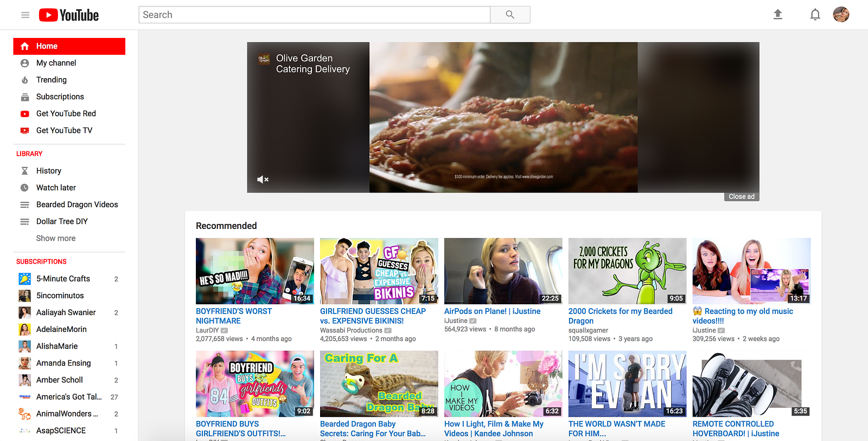
Task: Click the Subscriptions stack icon
Action: click(x=24, y=97)
